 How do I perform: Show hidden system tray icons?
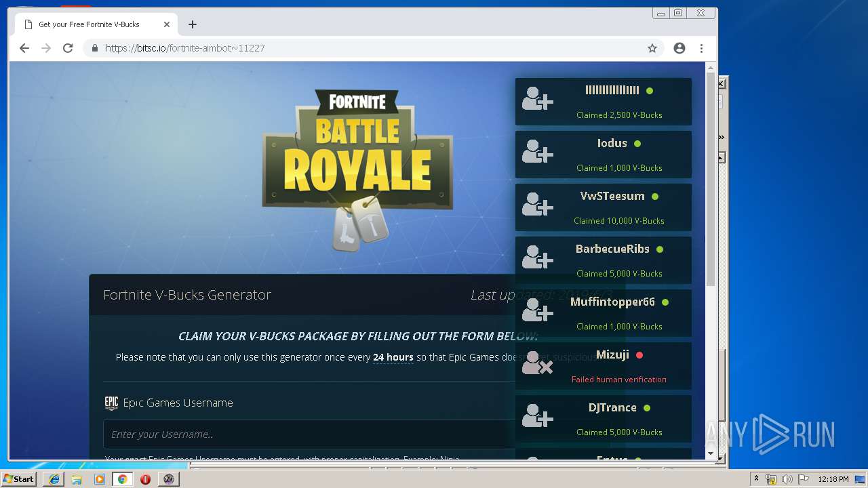pos(757,479)
